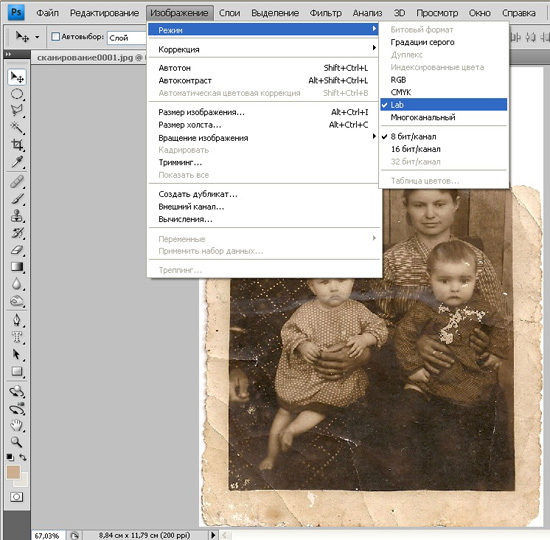Select the Magic Wand tool

pos(17,127)
